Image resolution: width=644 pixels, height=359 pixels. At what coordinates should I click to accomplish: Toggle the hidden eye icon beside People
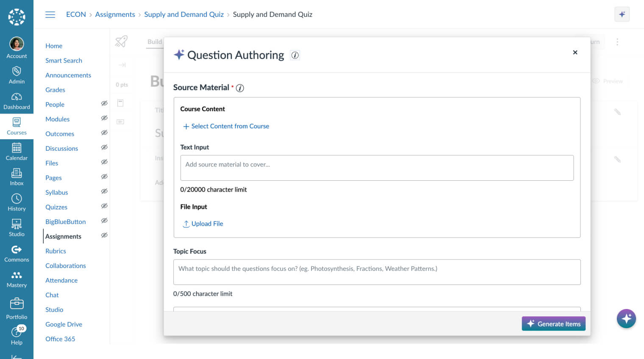click(x=104, y=104)
